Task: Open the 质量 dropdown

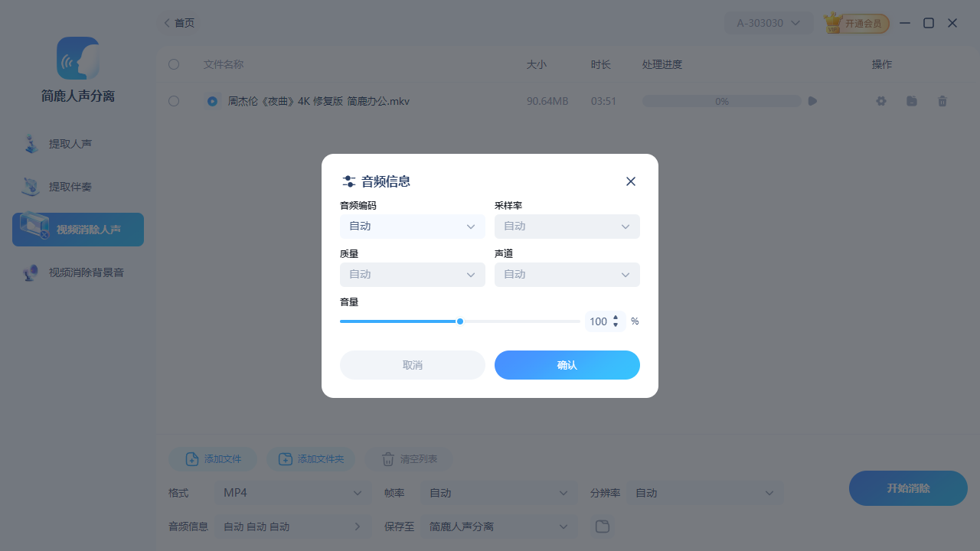Action: (x=413, y=275)
